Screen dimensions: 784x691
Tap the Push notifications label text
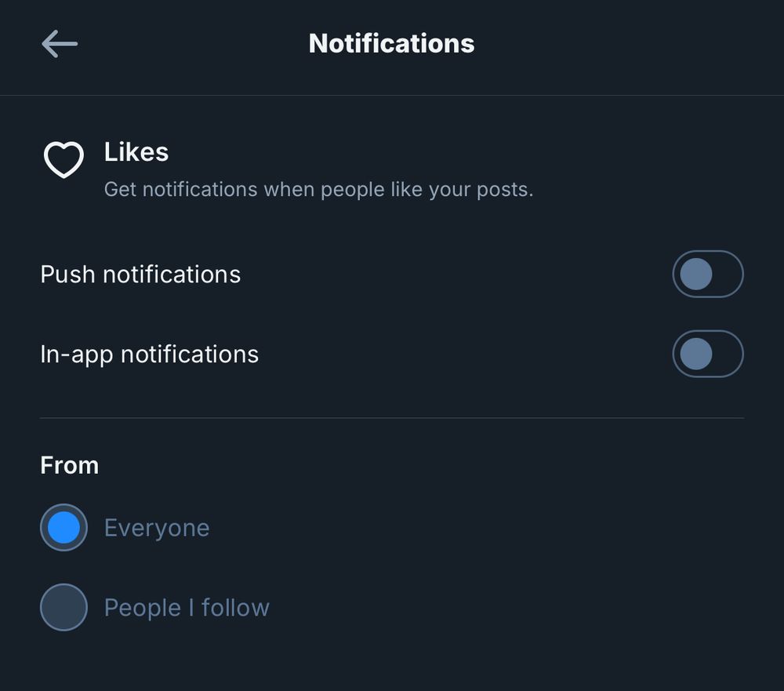coord(140,275)
